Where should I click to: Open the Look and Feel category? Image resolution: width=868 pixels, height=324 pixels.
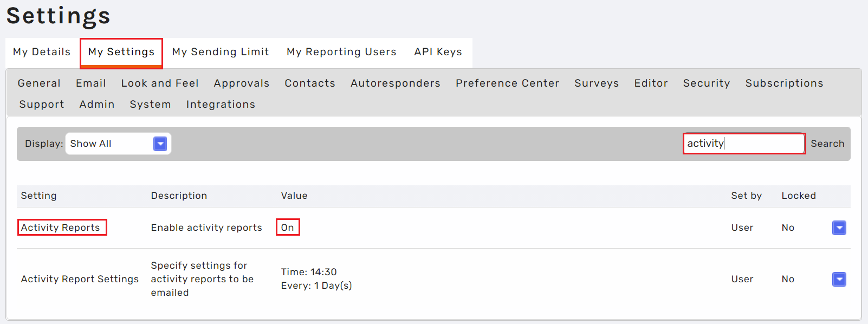click(160, 83)
